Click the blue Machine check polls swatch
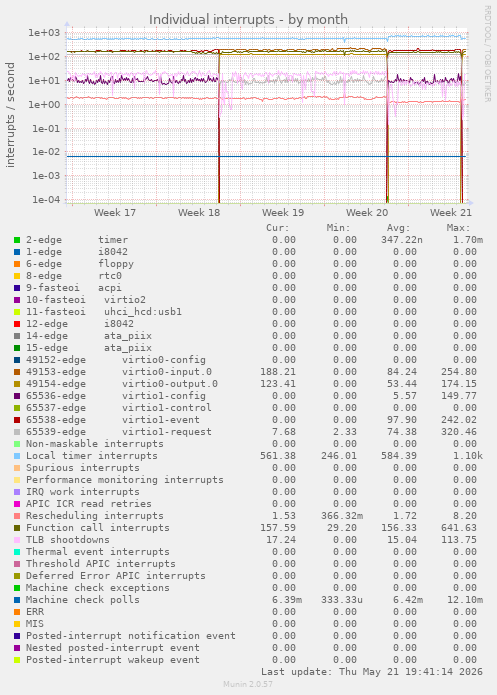The image size is (497, 695). pyautogui.click(x=17, y=600)
